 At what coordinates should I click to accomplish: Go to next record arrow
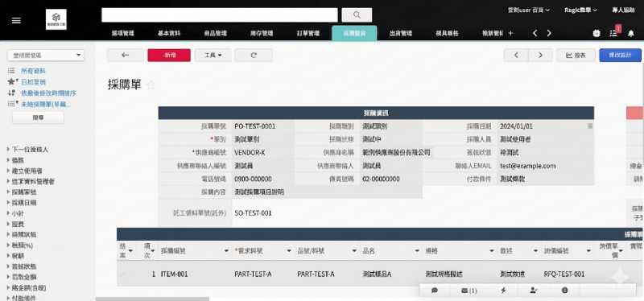pos(540,55)
